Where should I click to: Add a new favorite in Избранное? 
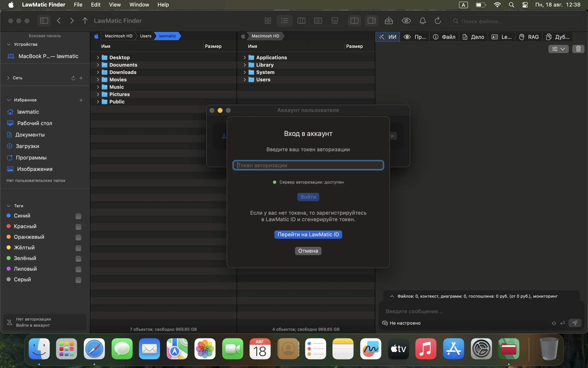click(81, 100)
